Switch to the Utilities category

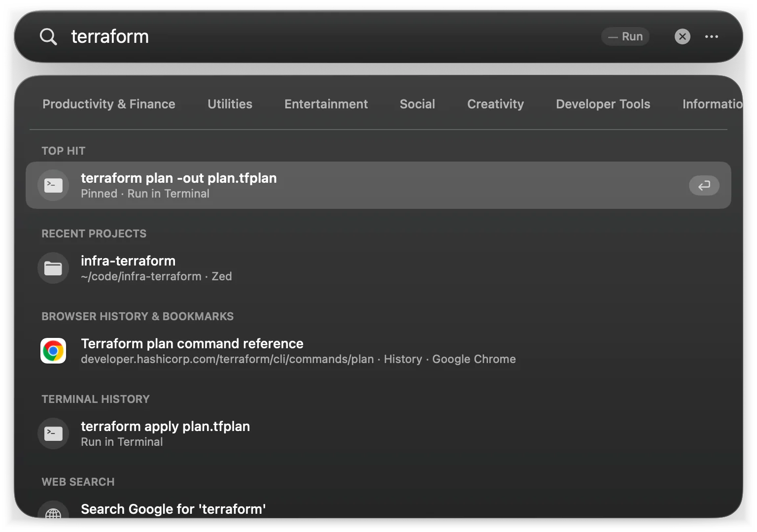tap(230, 104)
